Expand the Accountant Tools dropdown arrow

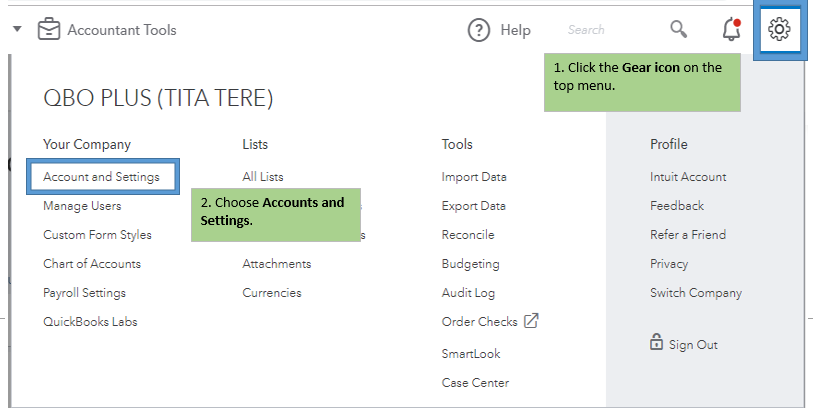[x=17, y=30]
